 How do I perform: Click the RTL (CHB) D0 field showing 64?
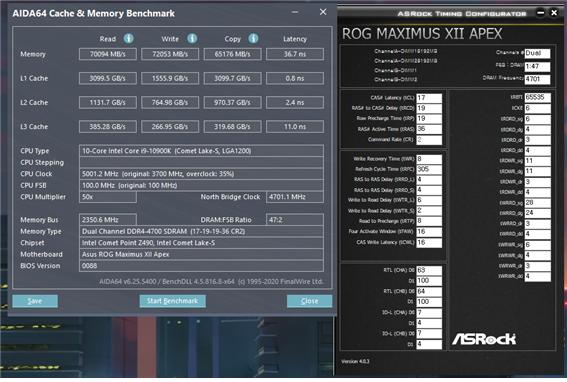[x=429, y=291]
